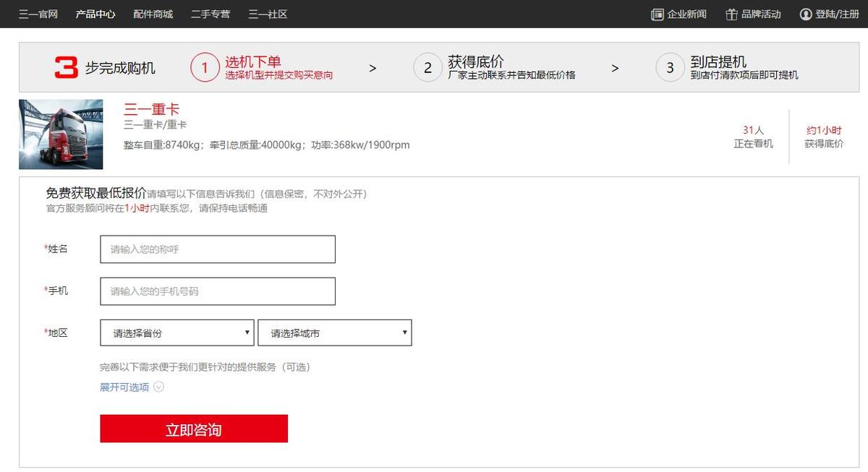Click the 品牌活动 gift icon
Screen dimensions: 868x472
click(x=731, y=14)
